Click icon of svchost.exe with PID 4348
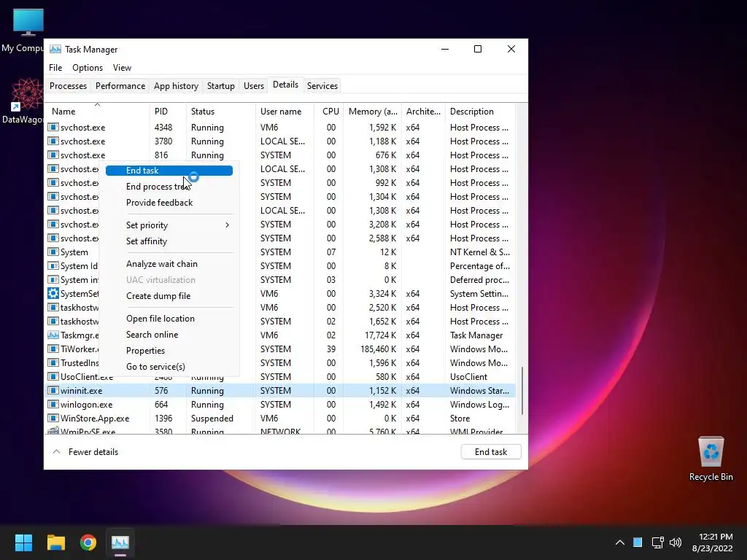The width and height of the screenshot is (747, 560). point(53,127)
